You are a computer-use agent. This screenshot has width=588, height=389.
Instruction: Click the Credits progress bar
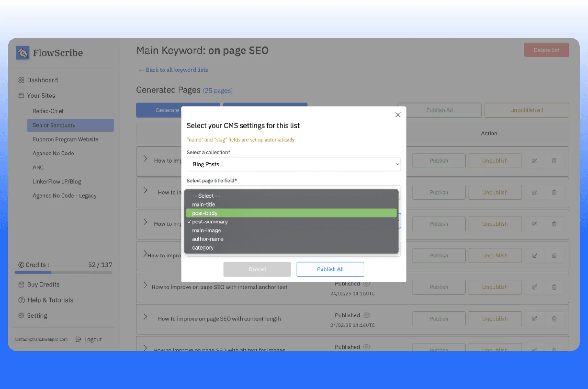pos(63,272)
